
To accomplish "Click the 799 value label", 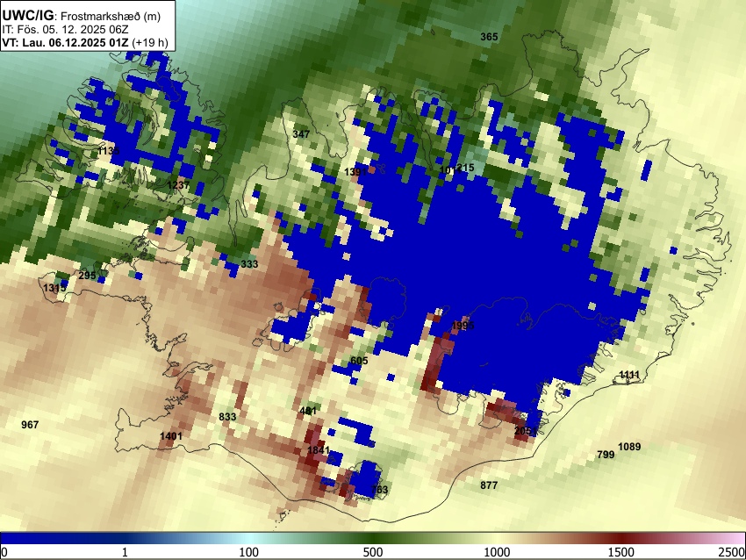I will [x=606, y=455].
